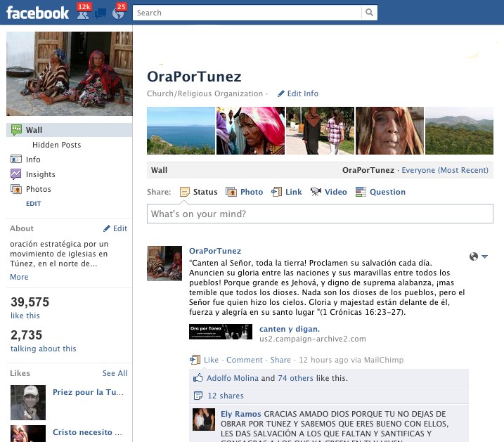Select the Wall sidebar item
The height and width of the screenshot is (442, 504).
click(x=69, y=130)
